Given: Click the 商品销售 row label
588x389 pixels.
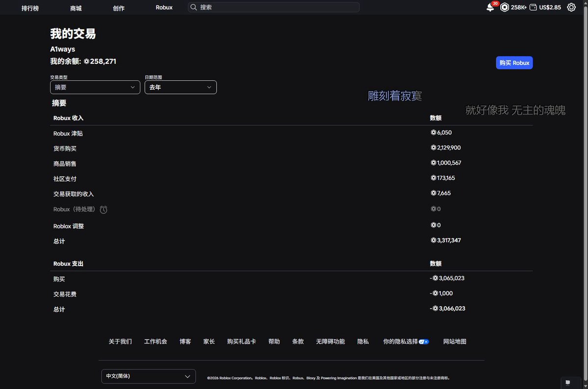Looking at the screenshot, I should tap(65, 164).
